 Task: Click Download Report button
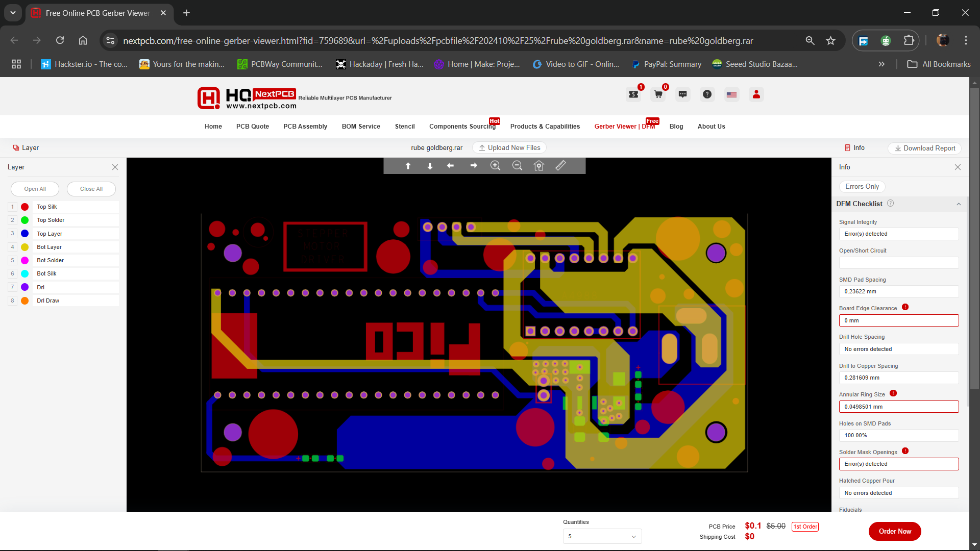click(925, 148)
